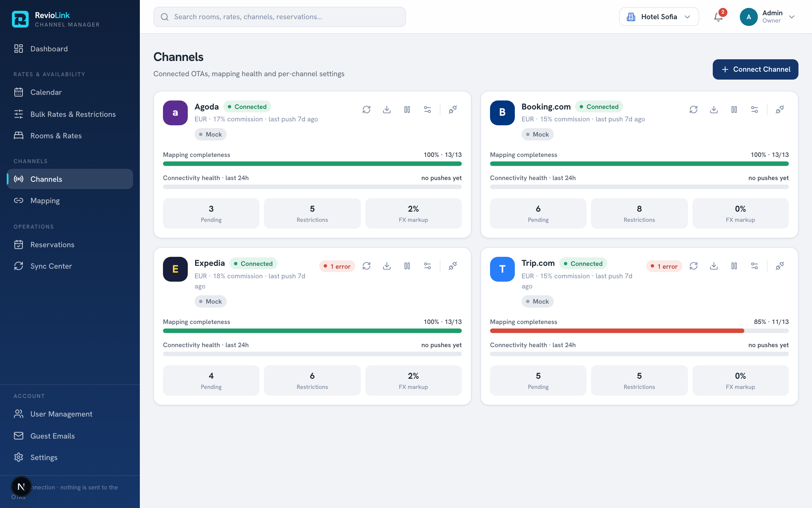Disconnect Expedia with plug icon
The width and height of the screenshot is (812, 508).
click(x=453, y=266)
